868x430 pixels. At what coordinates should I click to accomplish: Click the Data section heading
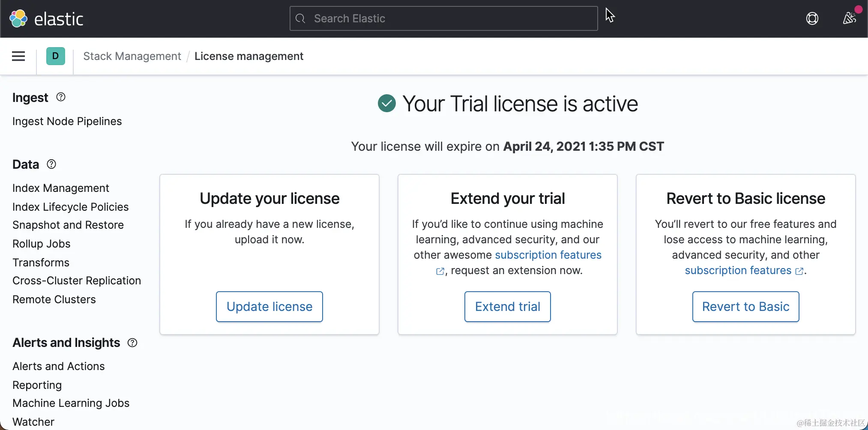pyautogui.click(x=26, y=164)
